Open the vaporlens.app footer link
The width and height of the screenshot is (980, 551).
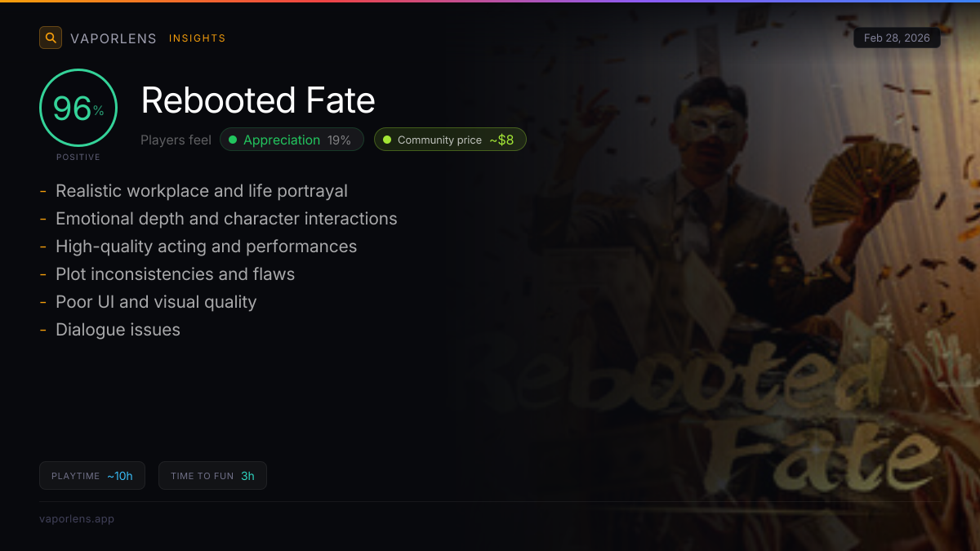click(77, 518)
